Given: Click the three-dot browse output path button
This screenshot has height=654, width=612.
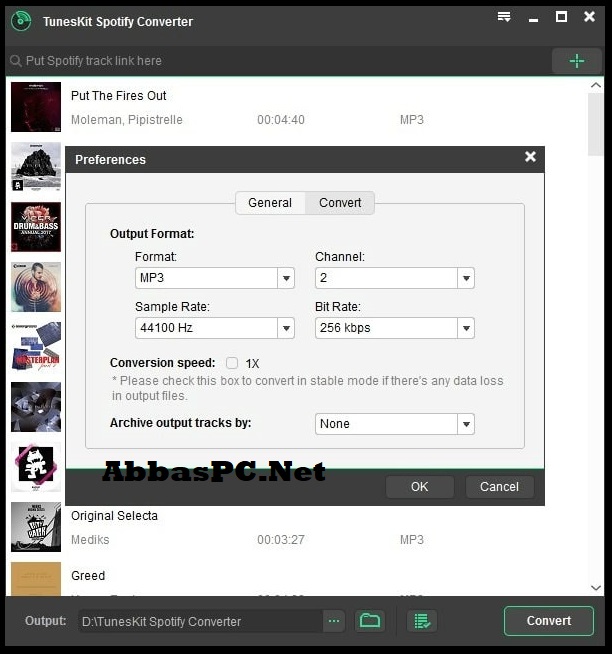Looking at the screenshot, I should click(x=334, y=621).
